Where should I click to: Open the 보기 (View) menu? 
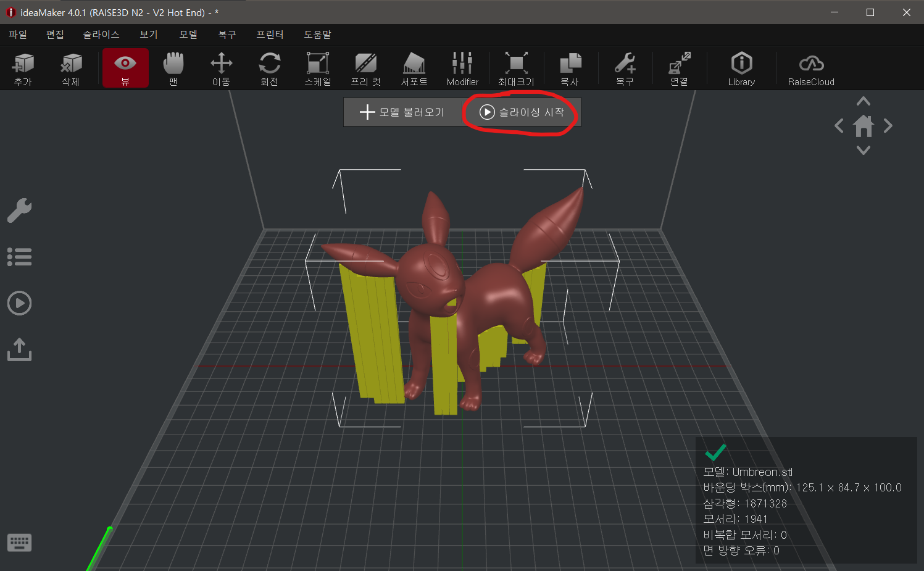coord(149,35)
